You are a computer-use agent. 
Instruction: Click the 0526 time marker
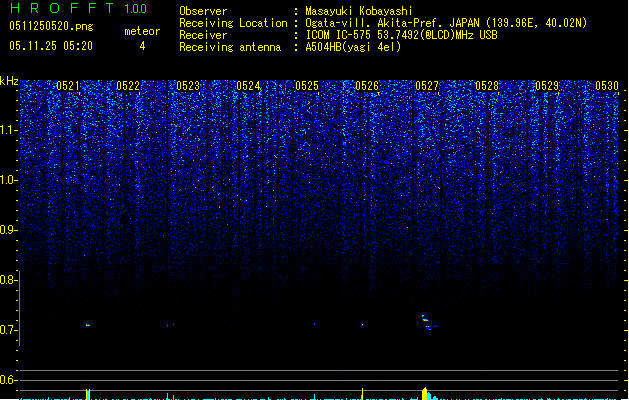[x=367, y=86]
